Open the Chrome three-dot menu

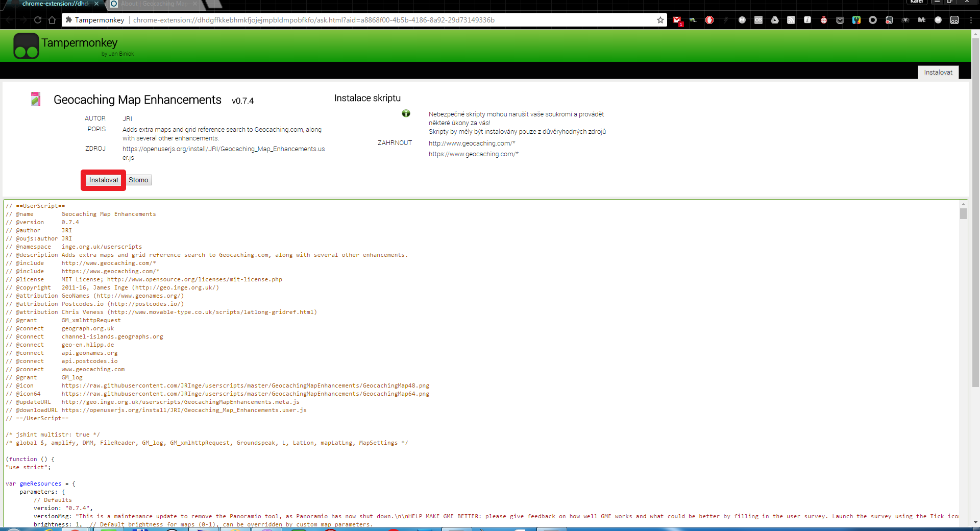click(971, 20)
